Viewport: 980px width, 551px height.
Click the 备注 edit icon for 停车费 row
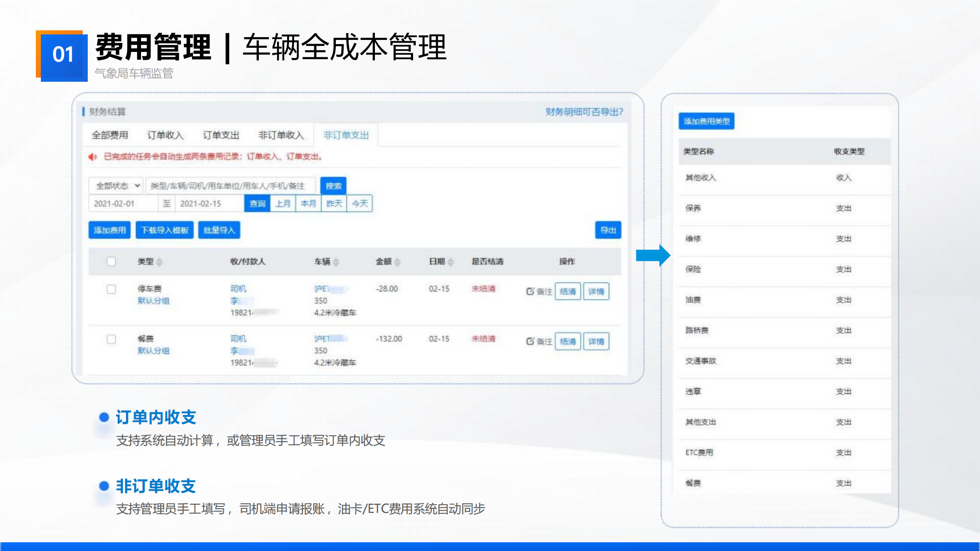click(530, 291)
